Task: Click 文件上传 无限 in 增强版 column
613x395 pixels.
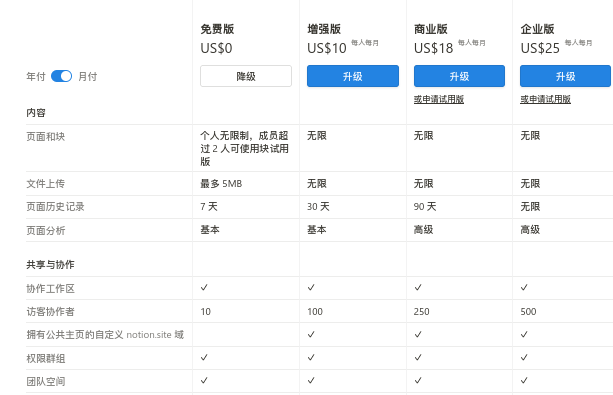Action: [317, 183]
